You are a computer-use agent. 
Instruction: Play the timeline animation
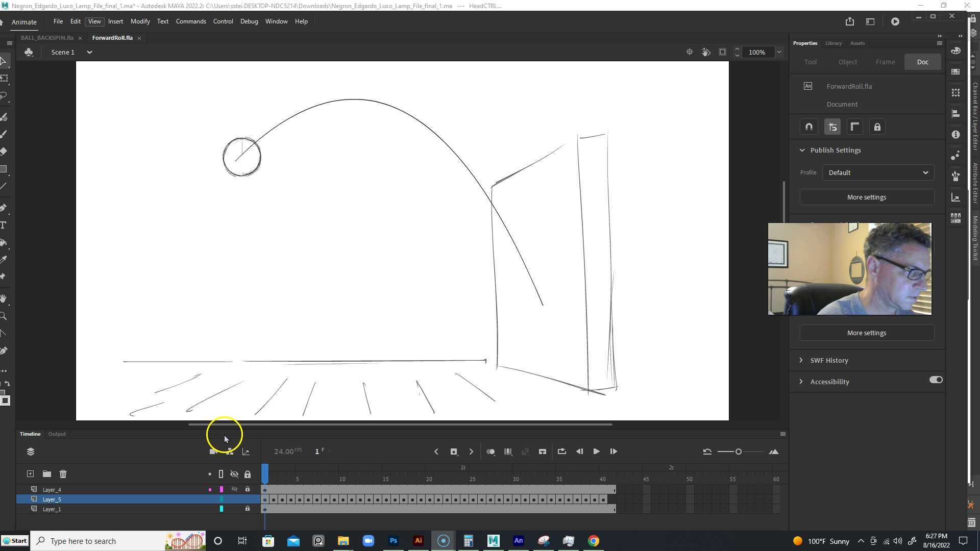596,452
